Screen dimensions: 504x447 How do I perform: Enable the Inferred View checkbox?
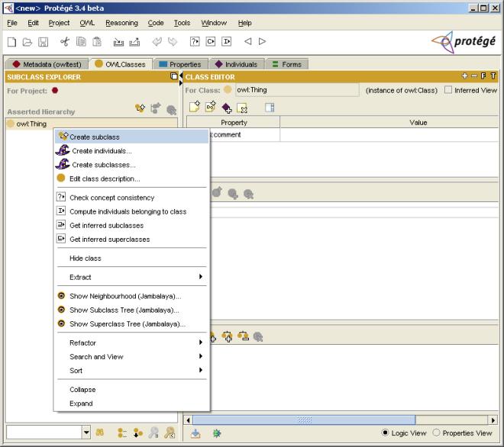[448, 90]
